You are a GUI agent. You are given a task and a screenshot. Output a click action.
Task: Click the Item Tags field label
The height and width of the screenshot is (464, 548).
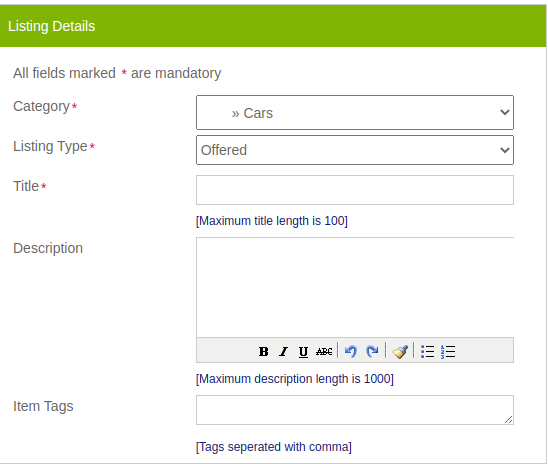point(43,406)
